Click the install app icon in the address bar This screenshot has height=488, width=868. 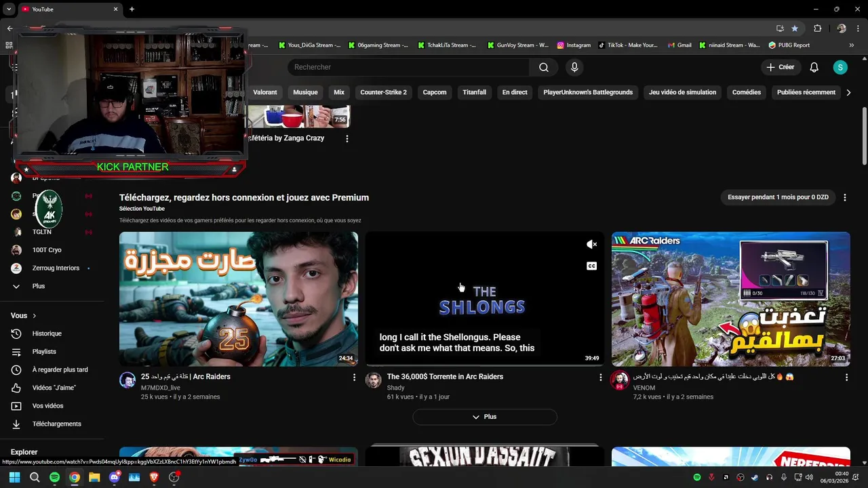[780, 28]
